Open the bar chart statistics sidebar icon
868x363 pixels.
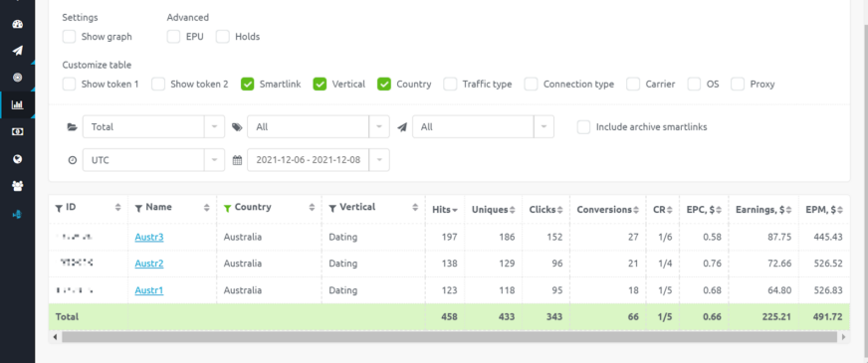pos(17,104)
